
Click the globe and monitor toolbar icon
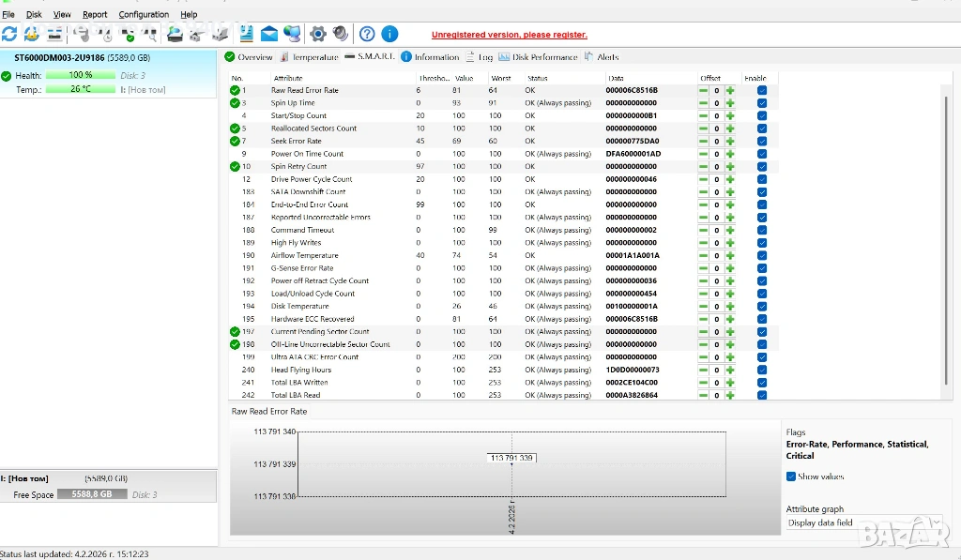tap(292, 34)
